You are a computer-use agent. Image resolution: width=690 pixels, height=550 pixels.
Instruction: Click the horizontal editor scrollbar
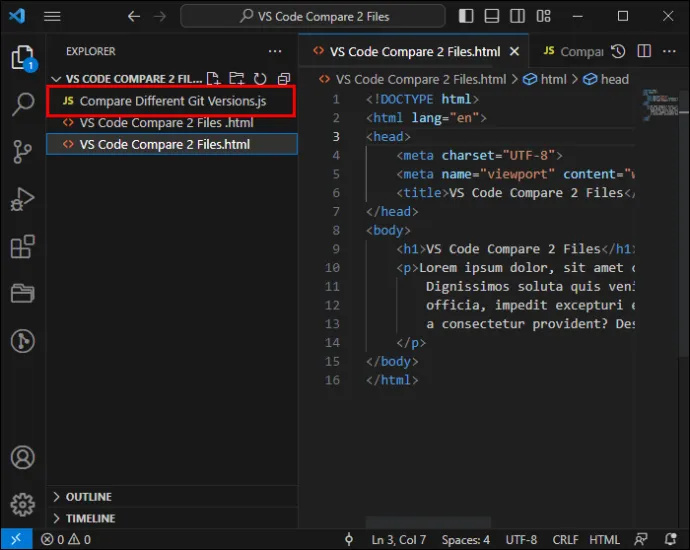click(x=428, y=523)
